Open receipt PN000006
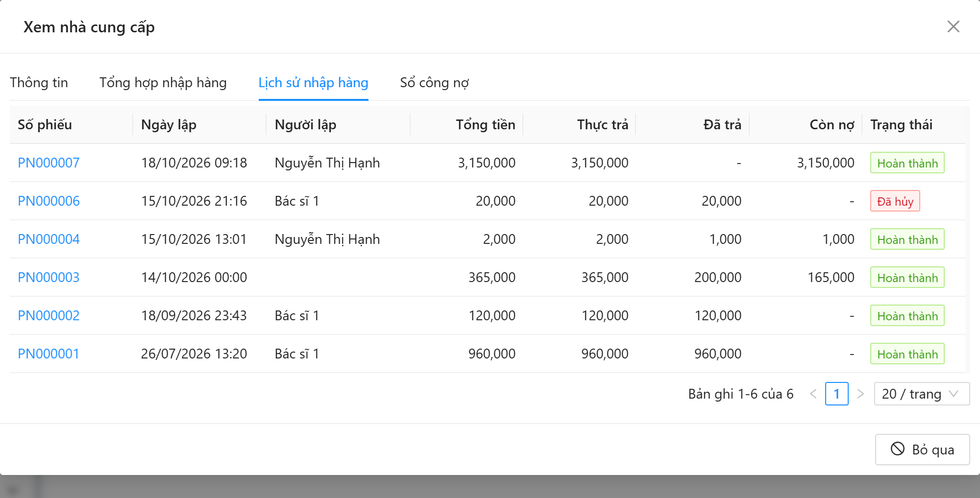This screenshot has width=980, height=498. pyautogui.click(x=49, y=201)
